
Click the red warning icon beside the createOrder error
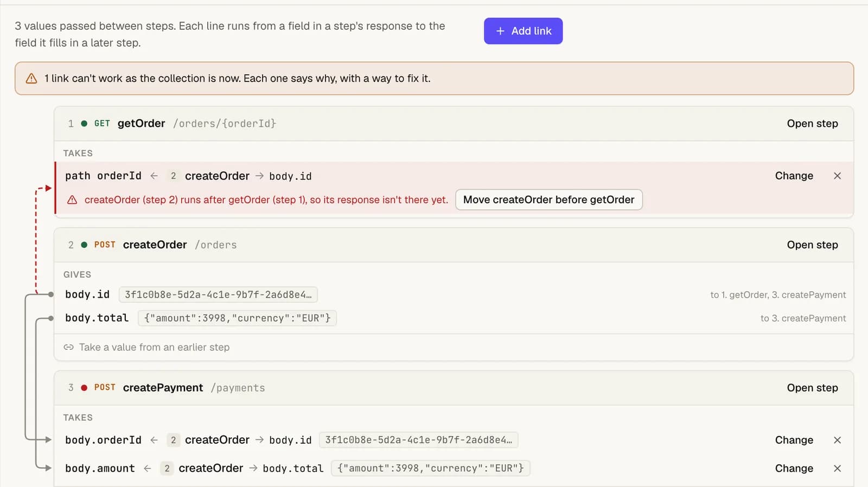click(x=72, y=200)
